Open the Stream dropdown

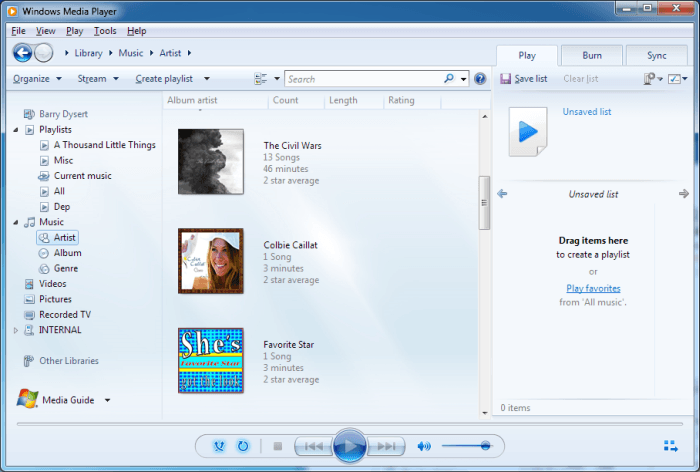[x=98, y=79]
